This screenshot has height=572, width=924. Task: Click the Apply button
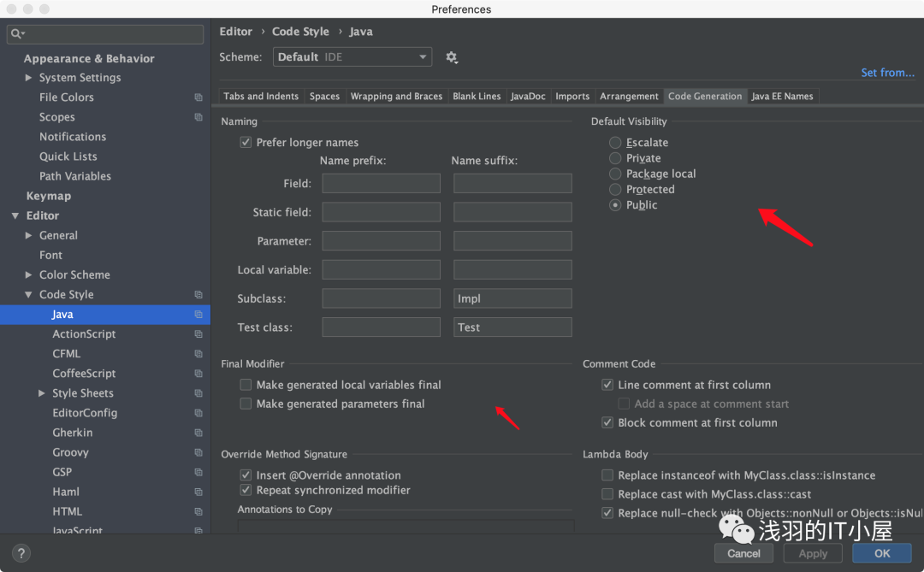pyautogui.click(x=814, y=553)
